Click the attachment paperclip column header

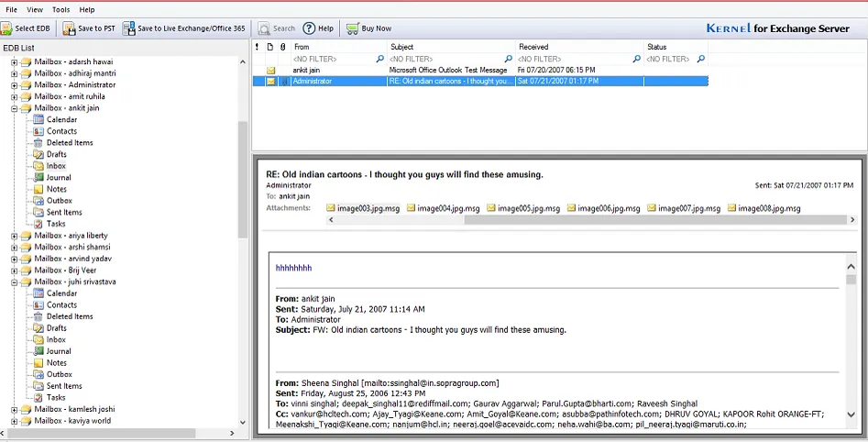click(283, 47)
